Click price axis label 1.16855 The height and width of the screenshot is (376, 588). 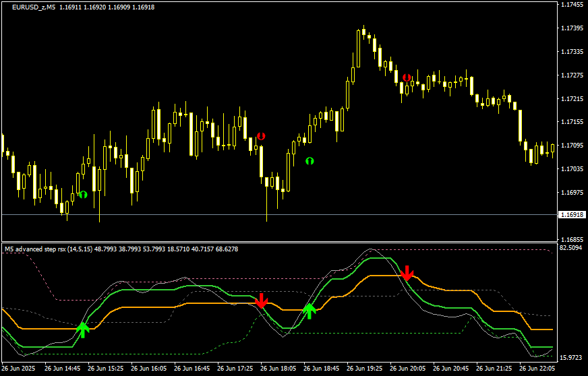point(572,239)
